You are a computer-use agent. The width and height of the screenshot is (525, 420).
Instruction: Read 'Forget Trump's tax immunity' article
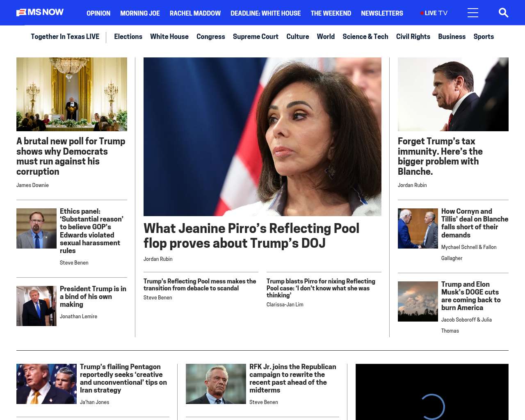point(440,156)
